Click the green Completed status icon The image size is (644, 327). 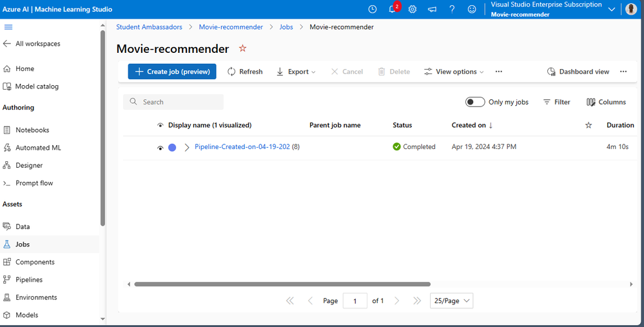pyautogui.click(x=396, y=146)
